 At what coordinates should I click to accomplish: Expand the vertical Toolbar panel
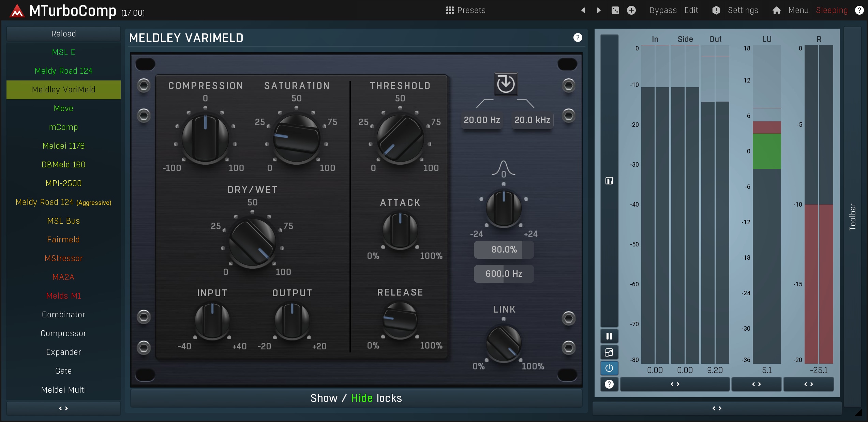pos(852,217)
